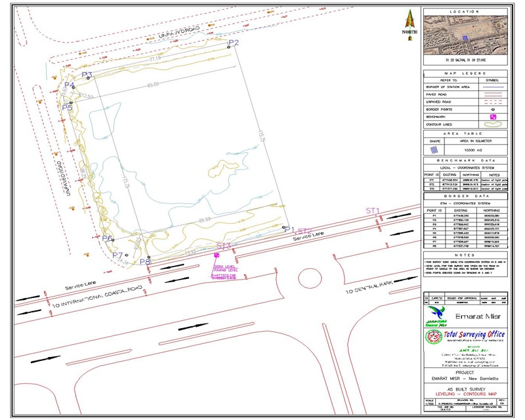Click the magenta benchmark marker at ST3
Screen dimensions: 525x420
(x=217, y=255)
